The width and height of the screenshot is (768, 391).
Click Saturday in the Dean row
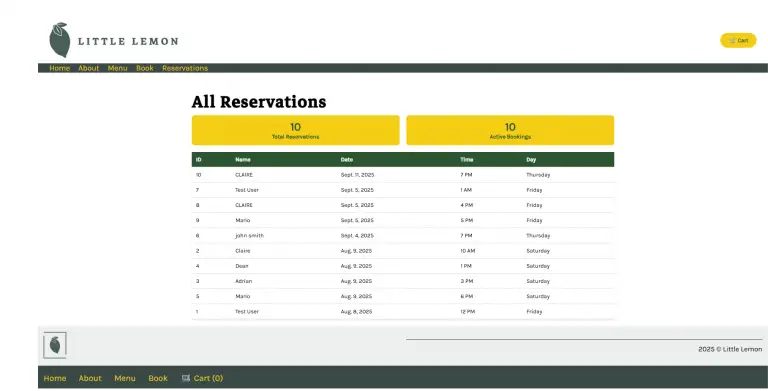pyautogui.click(x=538, y=266)
